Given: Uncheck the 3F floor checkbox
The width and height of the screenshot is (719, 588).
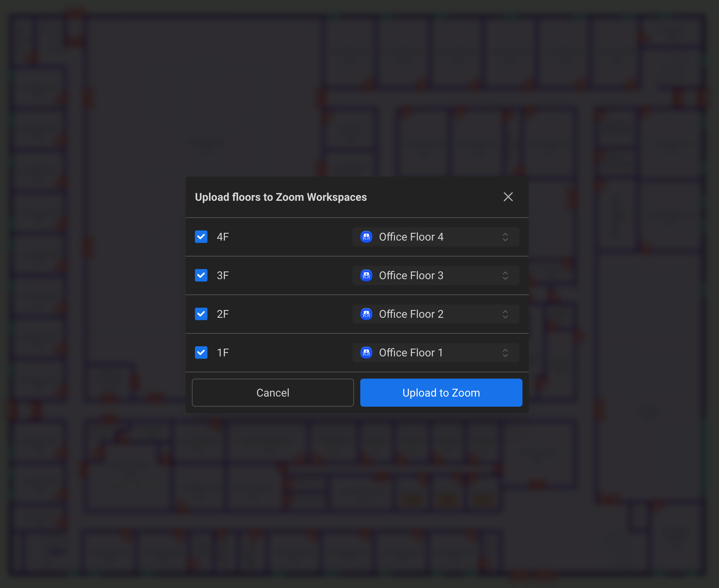Looking at the screenshot, I should click(x=201, y=275).
